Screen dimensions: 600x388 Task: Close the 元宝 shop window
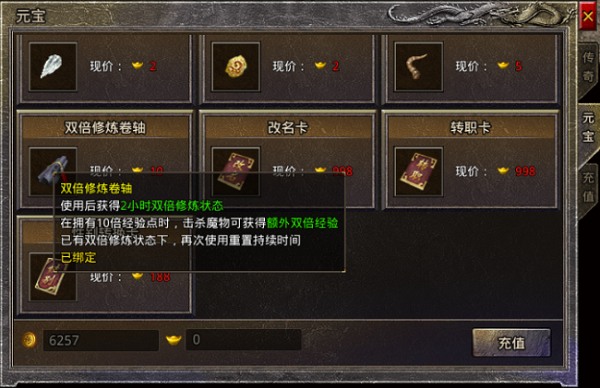[x=587, y=16]
